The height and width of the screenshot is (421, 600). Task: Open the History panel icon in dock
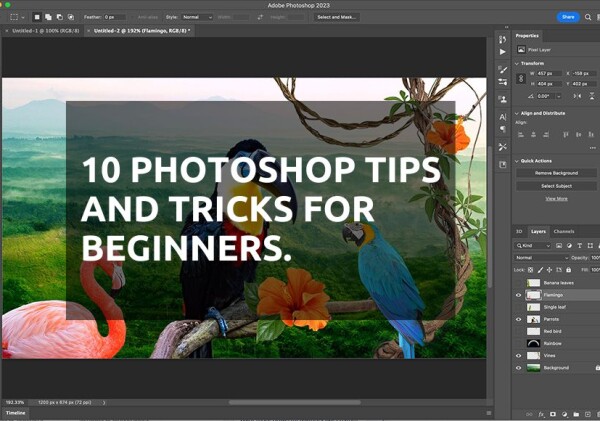[x=502, y=39]
